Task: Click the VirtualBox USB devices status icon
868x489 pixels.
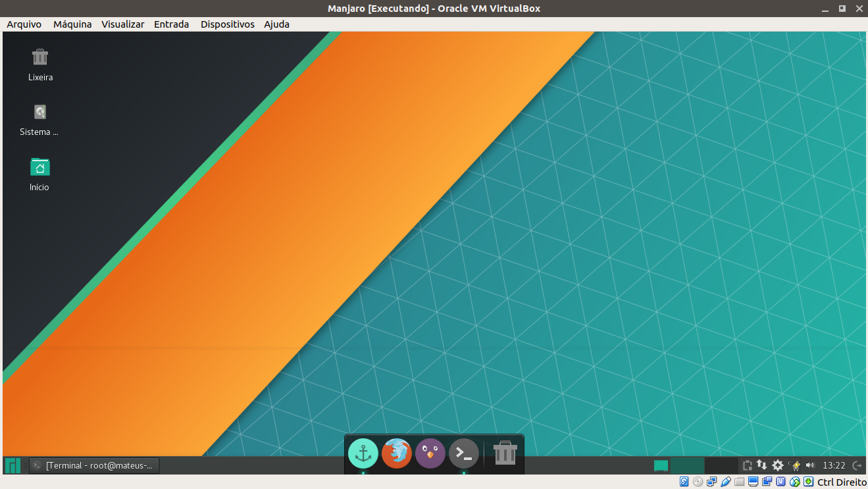Action: click(x=725, y=482)
